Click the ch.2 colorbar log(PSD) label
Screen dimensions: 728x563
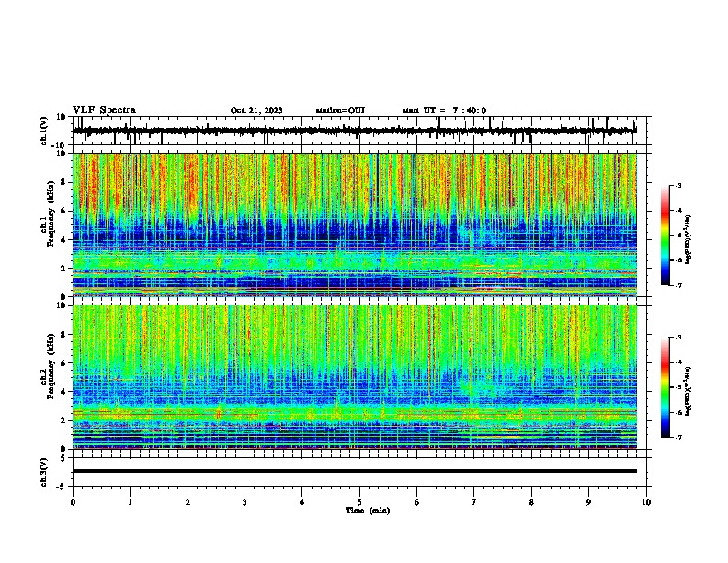pyautogui.click(x=688, y=391)
